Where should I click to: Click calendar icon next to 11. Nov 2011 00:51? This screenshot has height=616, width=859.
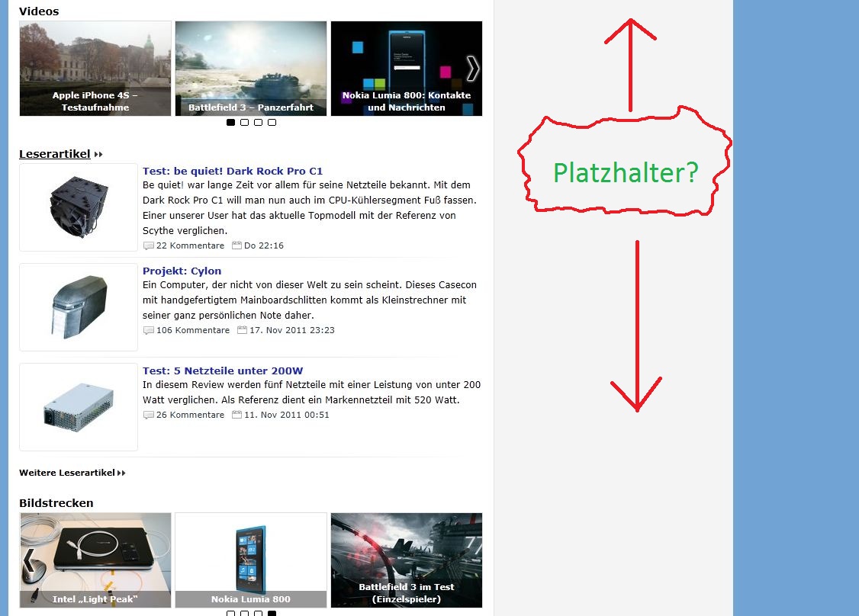(236, 415)
